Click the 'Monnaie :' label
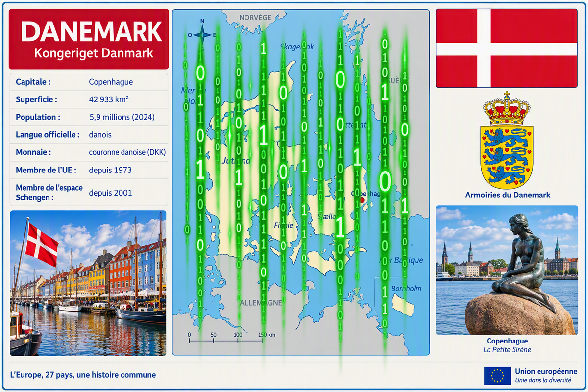588x392 pixels. coord(33,152)
